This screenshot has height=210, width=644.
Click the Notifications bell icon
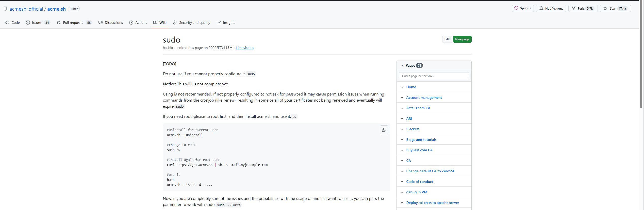tap(541, 8)
